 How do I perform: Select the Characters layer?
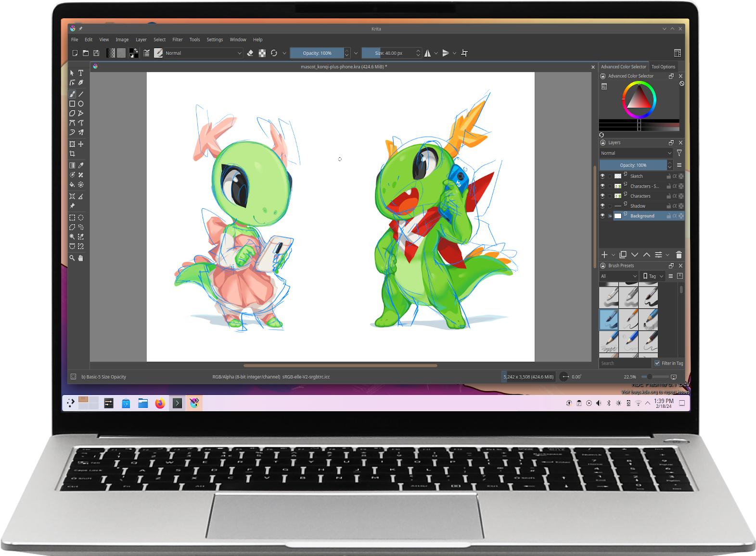point(640,196)
